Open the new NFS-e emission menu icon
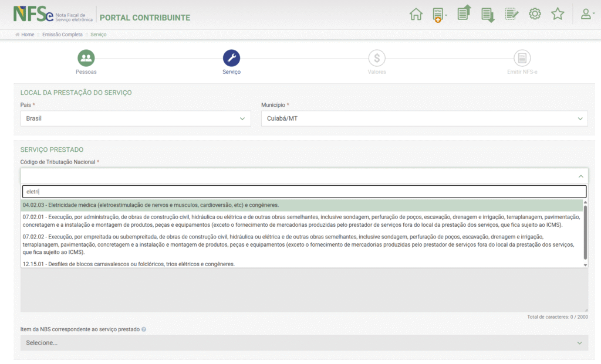Image resolution: width=601 pixels, height=364 pixels. click(x=438, y=15)
